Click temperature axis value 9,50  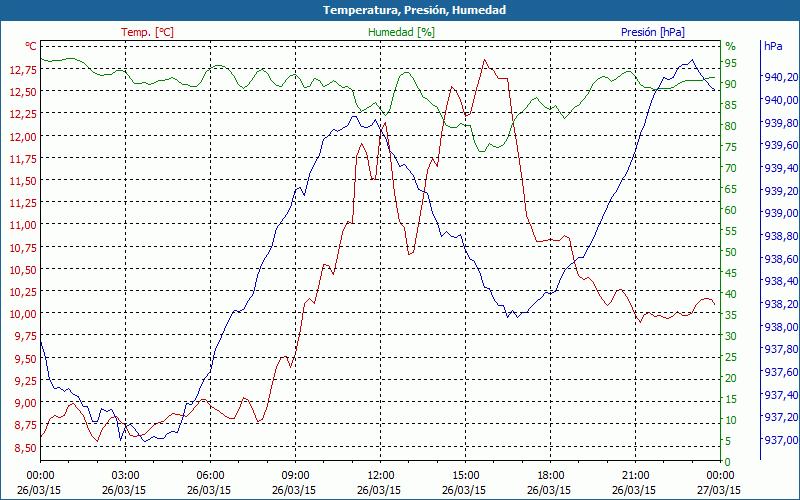26,358
